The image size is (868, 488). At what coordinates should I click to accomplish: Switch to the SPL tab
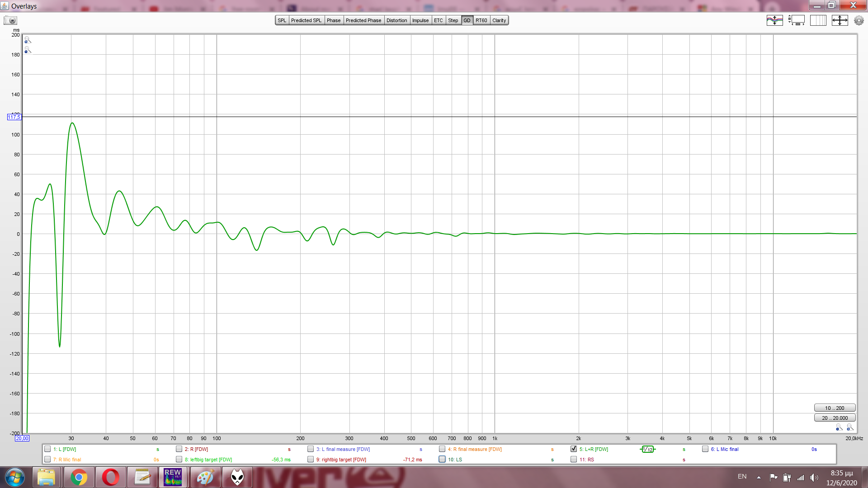coord(282,20)
